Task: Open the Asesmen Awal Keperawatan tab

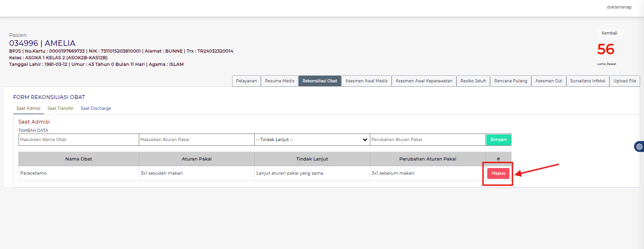Action: [x=424, y=81]
